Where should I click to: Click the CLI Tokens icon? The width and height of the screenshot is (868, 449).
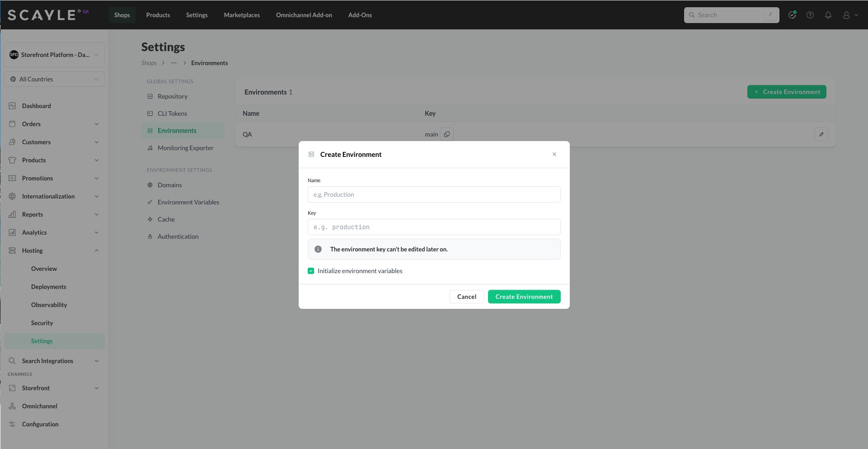(x=150, y=113)
